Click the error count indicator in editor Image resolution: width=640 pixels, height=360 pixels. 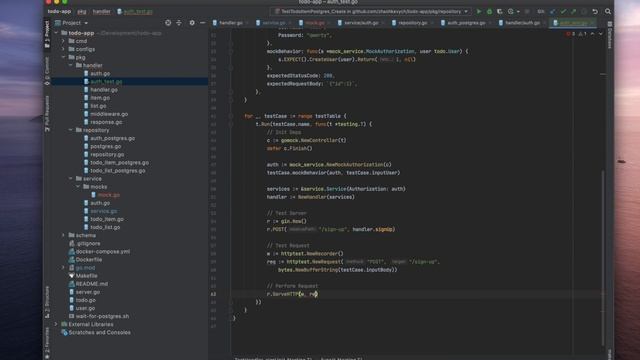[x=571, y=34]
